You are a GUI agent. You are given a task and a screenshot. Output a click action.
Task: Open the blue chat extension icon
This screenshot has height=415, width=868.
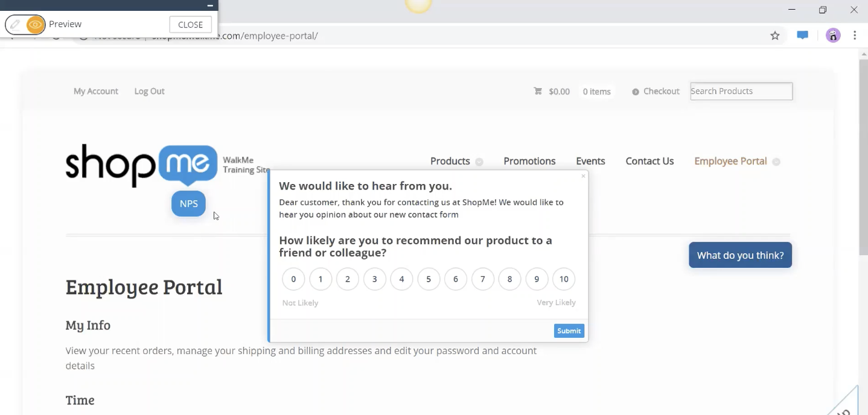[x=802, y=36]
